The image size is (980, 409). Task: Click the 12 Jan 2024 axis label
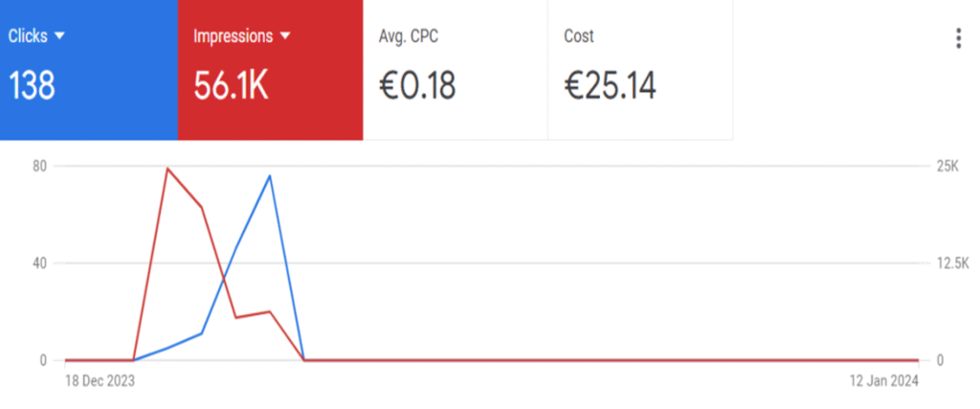click(883, 381)
